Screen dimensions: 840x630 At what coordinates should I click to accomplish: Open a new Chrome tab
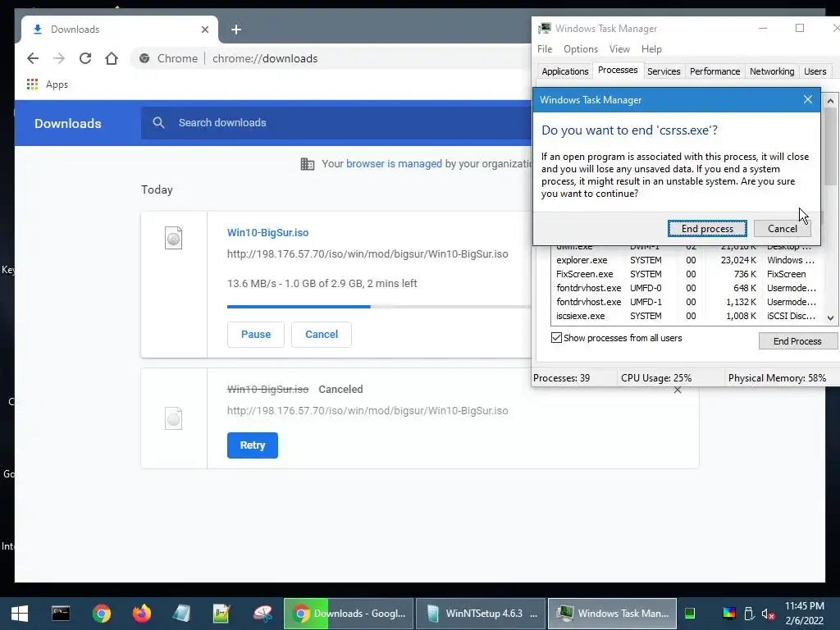coord(236,30)
